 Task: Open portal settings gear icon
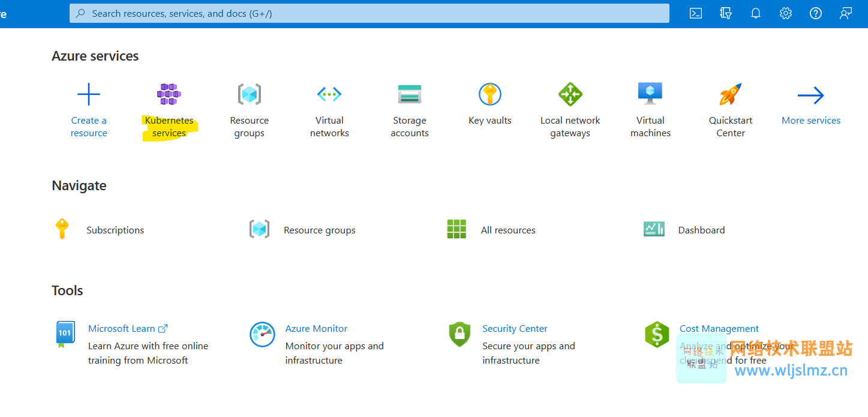click(x=786, y=13)
